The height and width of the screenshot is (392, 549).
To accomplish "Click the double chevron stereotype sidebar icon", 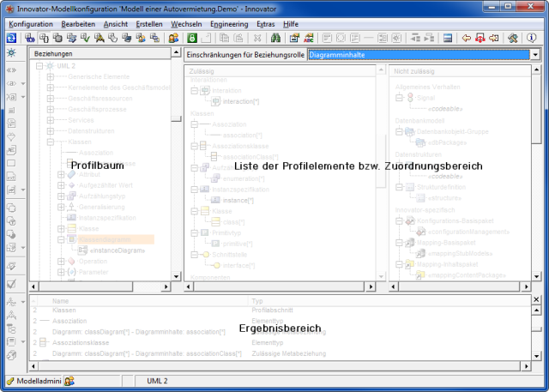I will 11,69.
